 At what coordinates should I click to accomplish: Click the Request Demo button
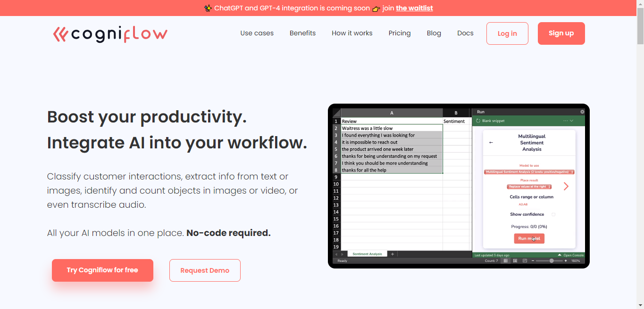(205, 270)
